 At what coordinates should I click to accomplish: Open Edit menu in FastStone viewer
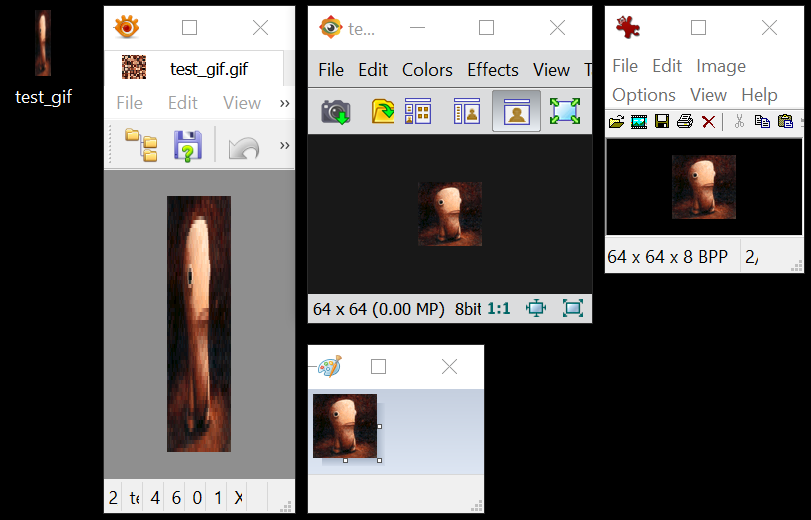(373, 70)
